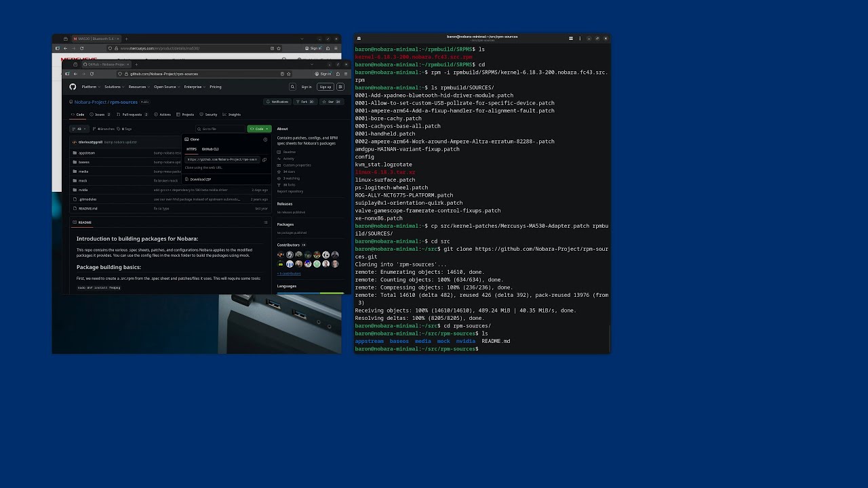868x488 pixels.
Task: Click Sign in account icon in GitHub window toolbar
Action: 323,74
